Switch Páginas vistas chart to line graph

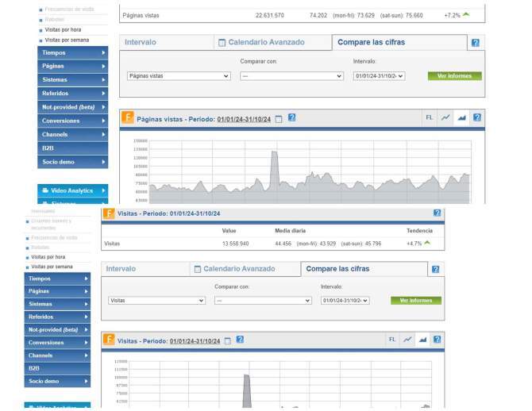445,117
